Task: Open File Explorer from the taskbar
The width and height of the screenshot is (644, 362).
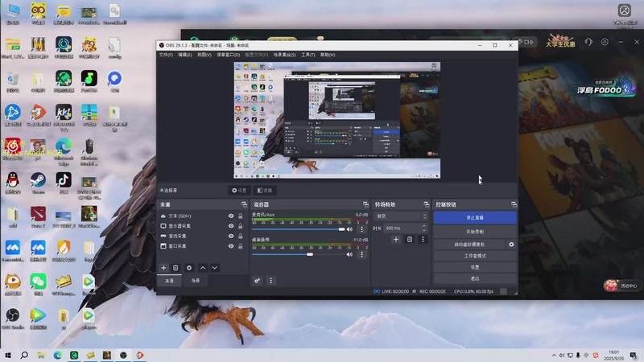Action: point(41,355)
